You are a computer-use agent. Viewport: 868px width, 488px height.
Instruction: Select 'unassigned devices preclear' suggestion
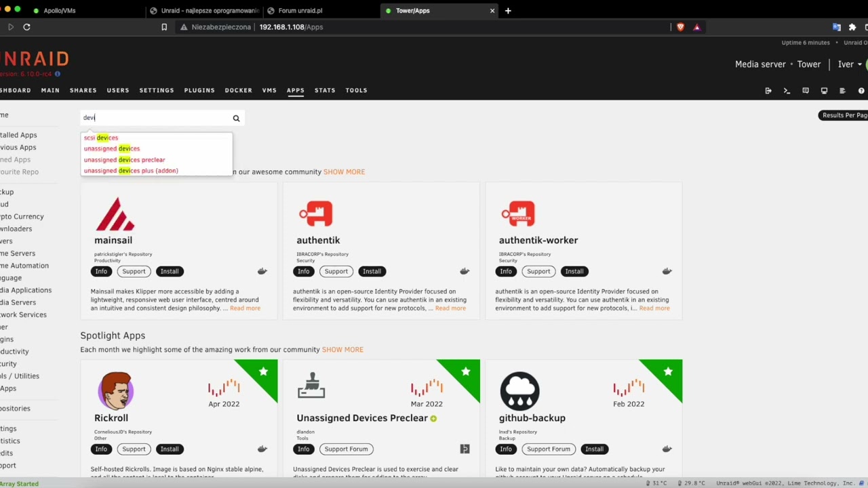(x=125, y=160)
